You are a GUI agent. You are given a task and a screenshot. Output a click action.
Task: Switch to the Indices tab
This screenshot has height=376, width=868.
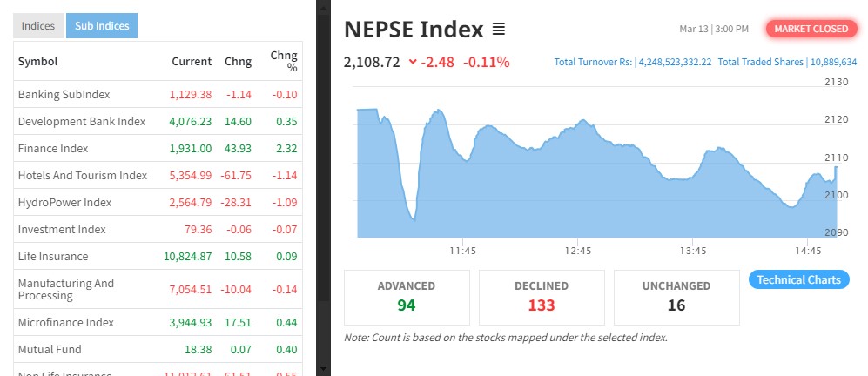[38, 26]
